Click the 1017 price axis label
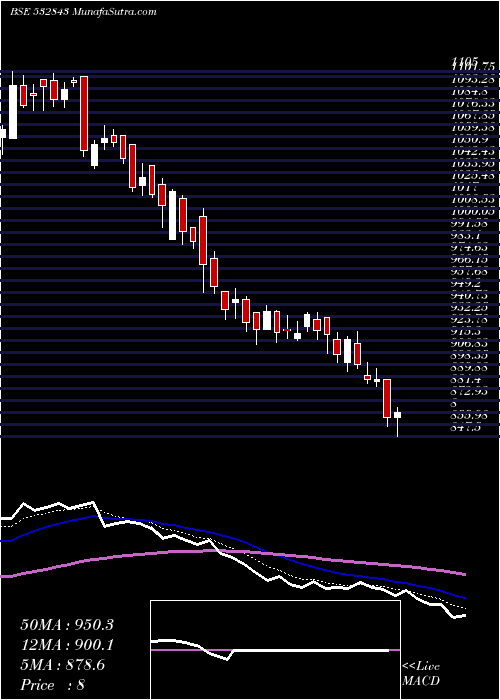Screen dimensions: 500x700 (x=462, y=188)
